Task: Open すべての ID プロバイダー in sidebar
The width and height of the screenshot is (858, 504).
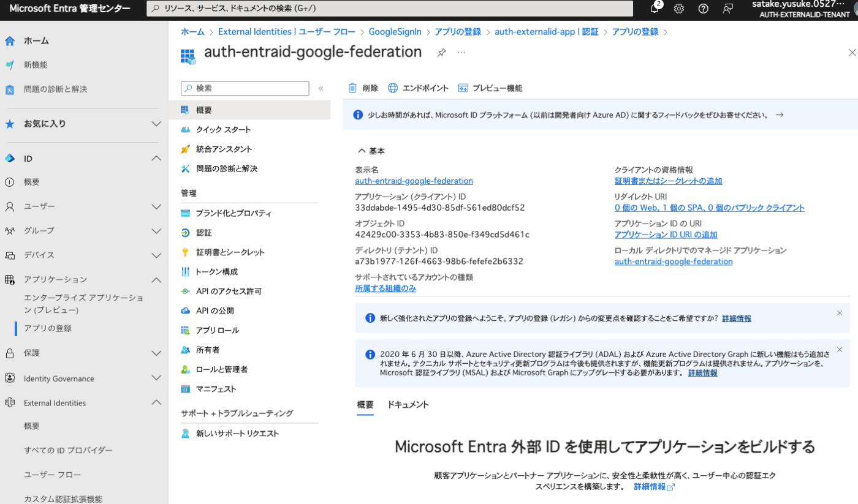Action: [x=68, y=451]
